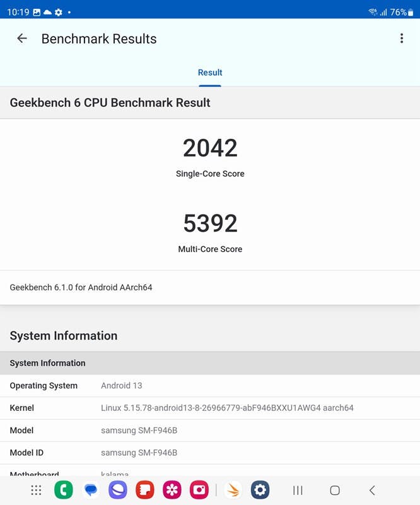Tap the gray System Information table header

click(210, 363)
